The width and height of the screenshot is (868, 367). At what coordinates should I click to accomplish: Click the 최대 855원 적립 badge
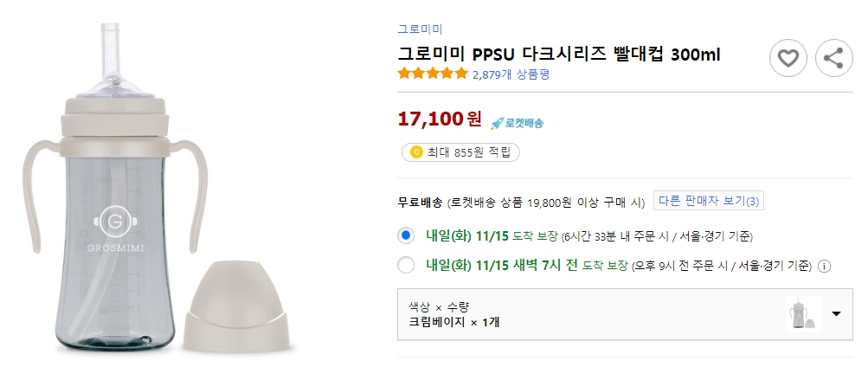(x=460, y=153)
